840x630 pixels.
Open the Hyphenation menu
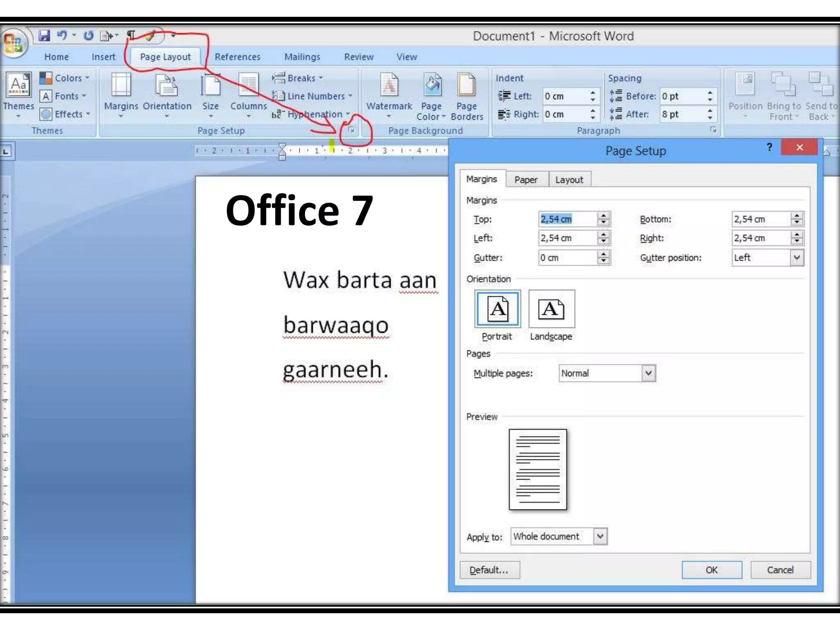[311, 114]
